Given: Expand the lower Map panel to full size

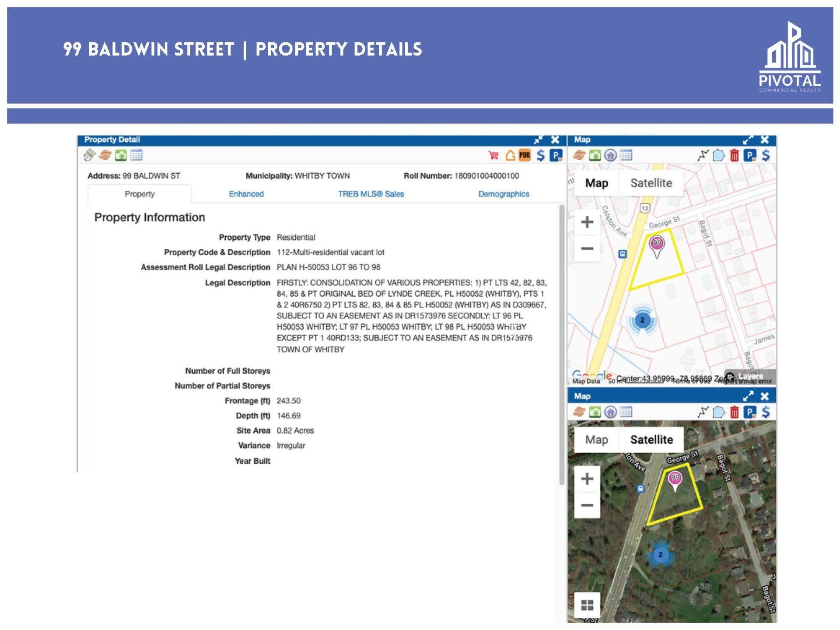Looking at the screenshot, I should click(x=748, y=396).
